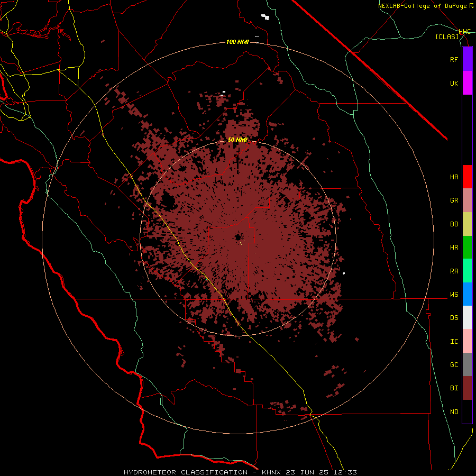This screenshot has width=476, height=476.
Task: Click the radar site center hole
Action: tap(239, 237)
